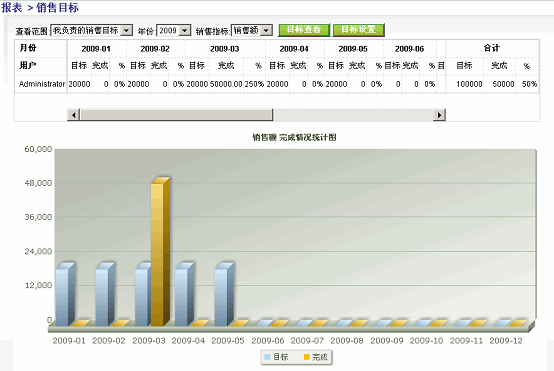This screenshot has width=554, height=371.
Task: Click the 2009-12 axis label
Action: [506, 341]
